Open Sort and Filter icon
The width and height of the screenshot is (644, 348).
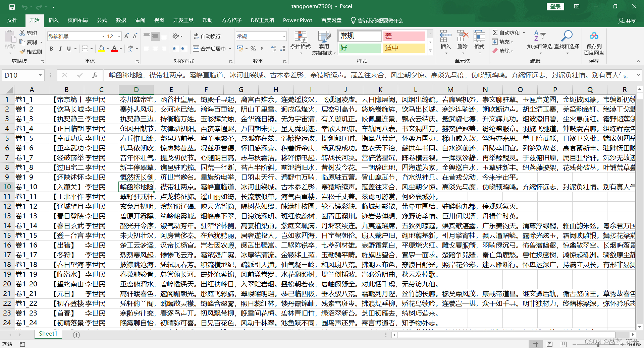point(540,36)
